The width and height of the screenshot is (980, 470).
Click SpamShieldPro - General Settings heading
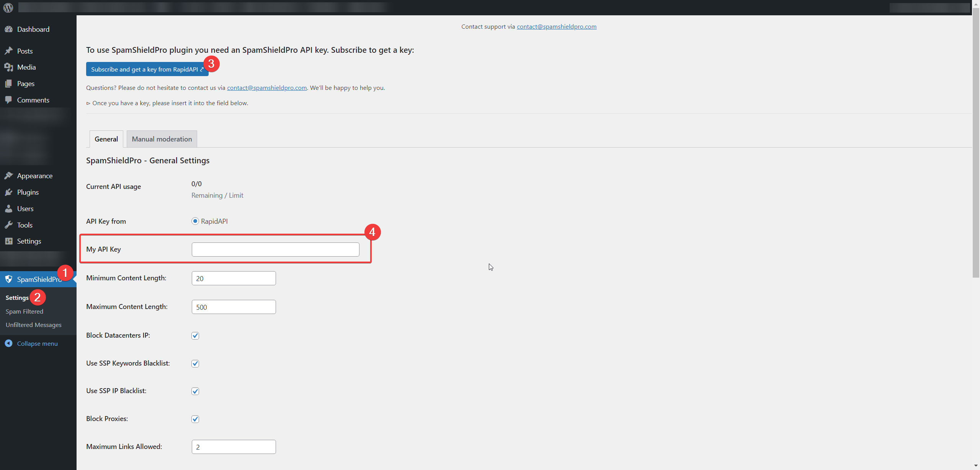point(148,161)
